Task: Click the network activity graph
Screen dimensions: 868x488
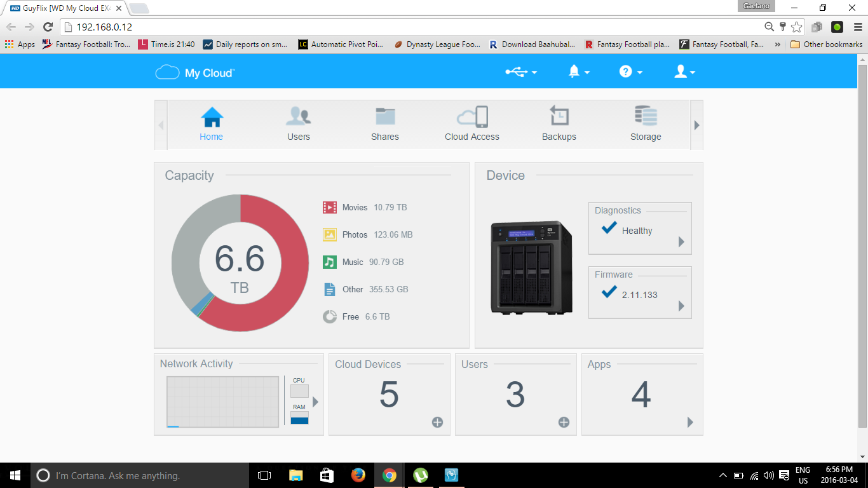Action: (x=223, y=402)
